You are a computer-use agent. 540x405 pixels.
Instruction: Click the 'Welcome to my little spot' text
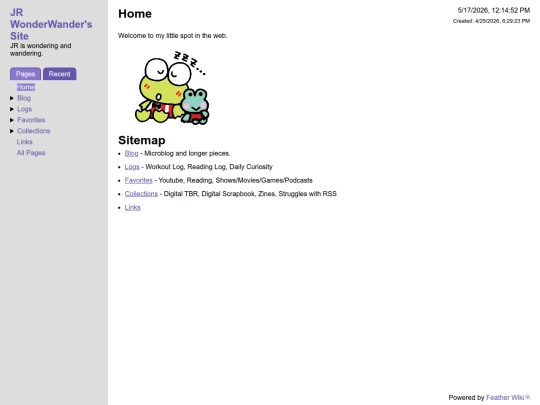(x=173, y=36)
